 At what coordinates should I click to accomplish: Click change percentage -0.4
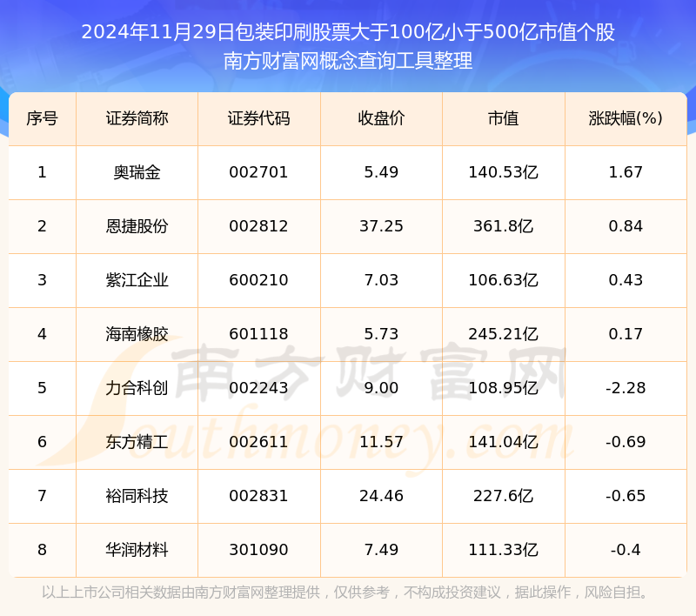(x=626, y=550)
